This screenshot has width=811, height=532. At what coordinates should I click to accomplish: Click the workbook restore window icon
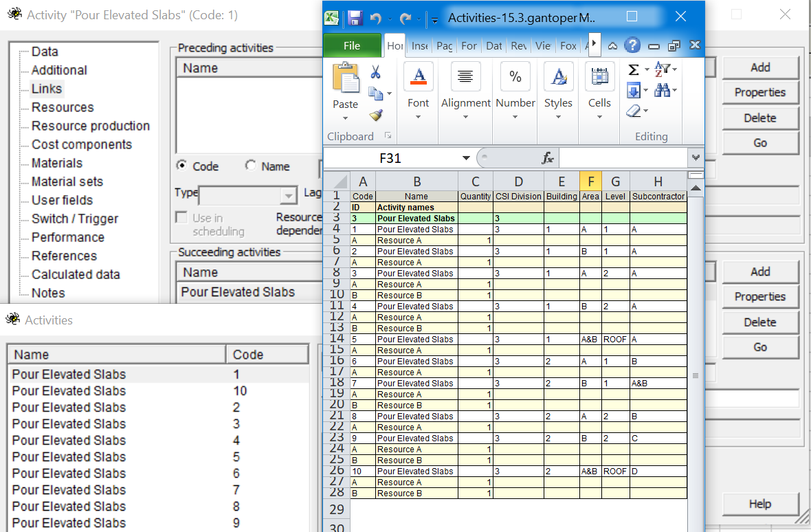[674, 46]
